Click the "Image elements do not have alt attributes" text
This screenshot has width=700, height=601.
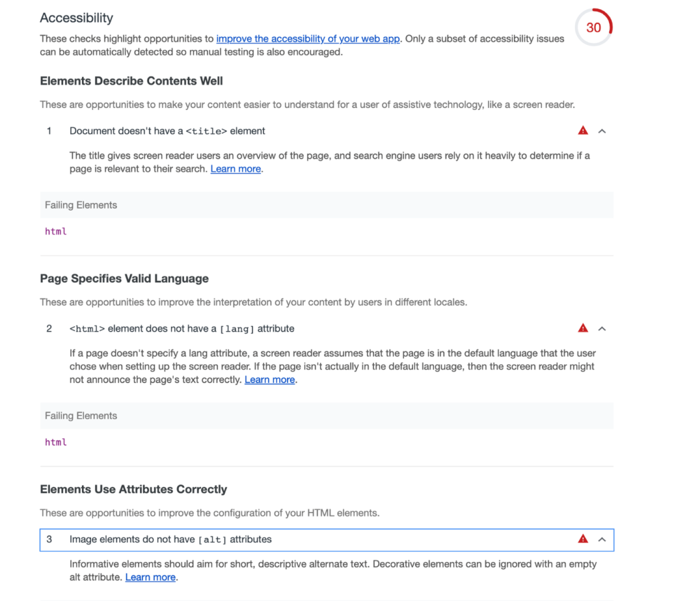pyautogui.click(x=170, y=539)
